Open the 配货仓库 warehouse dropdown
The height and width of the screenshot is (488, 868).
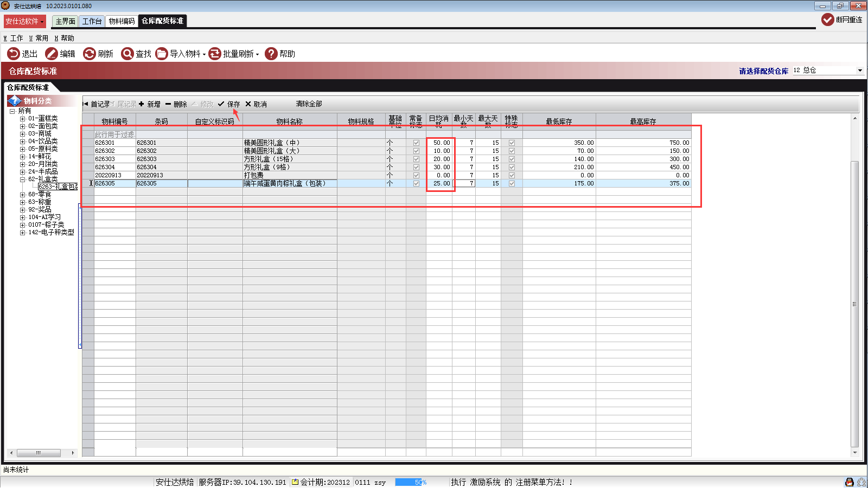click(860, 70)
